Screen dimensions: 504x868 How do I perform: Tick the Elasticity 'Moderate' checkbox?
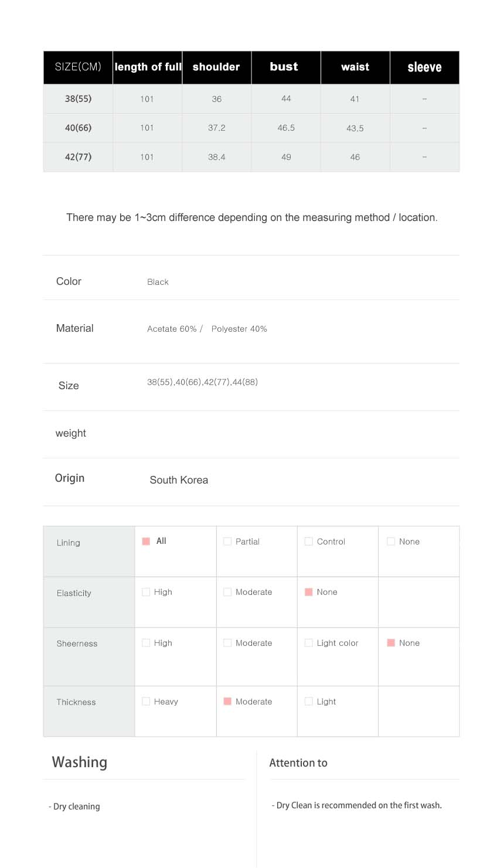point(227,592)
